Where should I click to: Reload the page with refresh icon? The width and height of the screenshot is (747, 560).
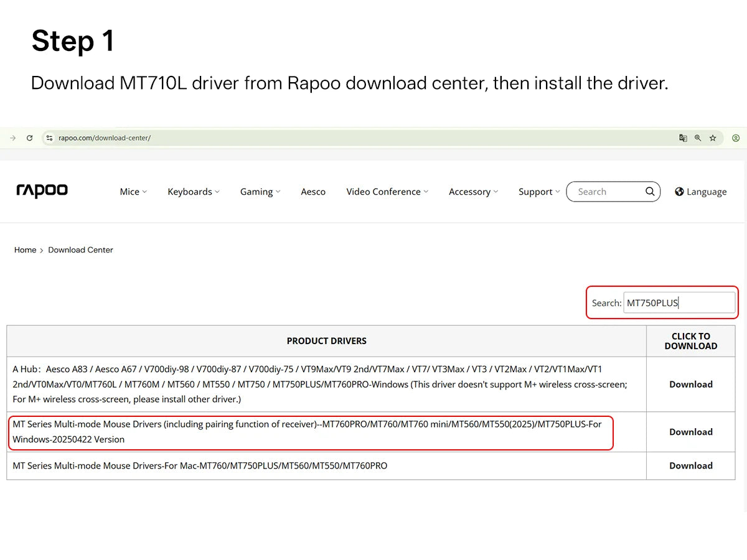[29, 138]
